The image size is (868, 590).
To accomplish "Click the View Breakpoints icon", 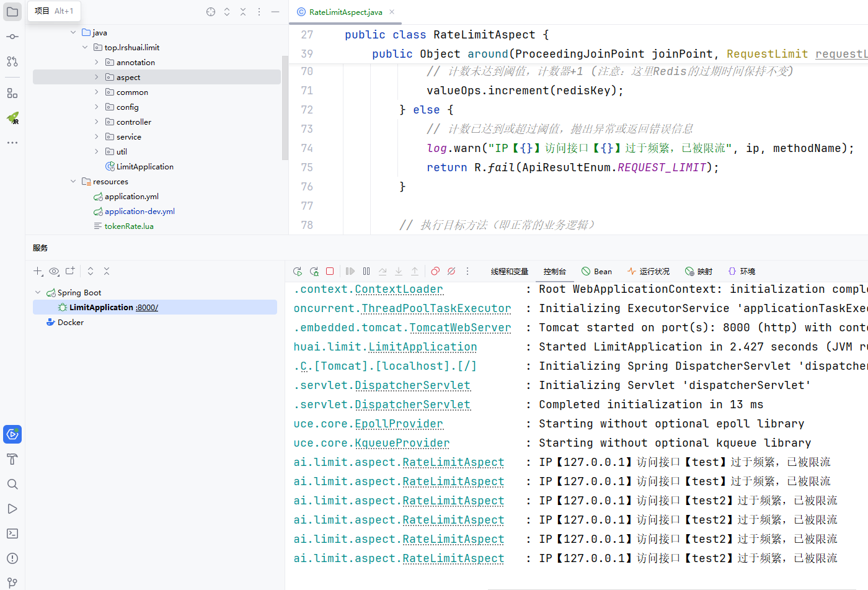I will click(435, 271).
